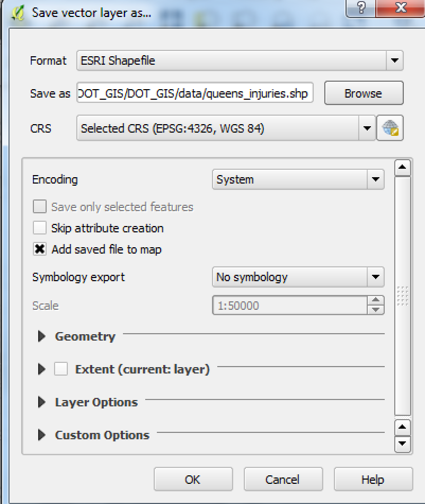Click the Cancel button
The width and height of the screenshot is (425, 504).
tap(283, 479)
